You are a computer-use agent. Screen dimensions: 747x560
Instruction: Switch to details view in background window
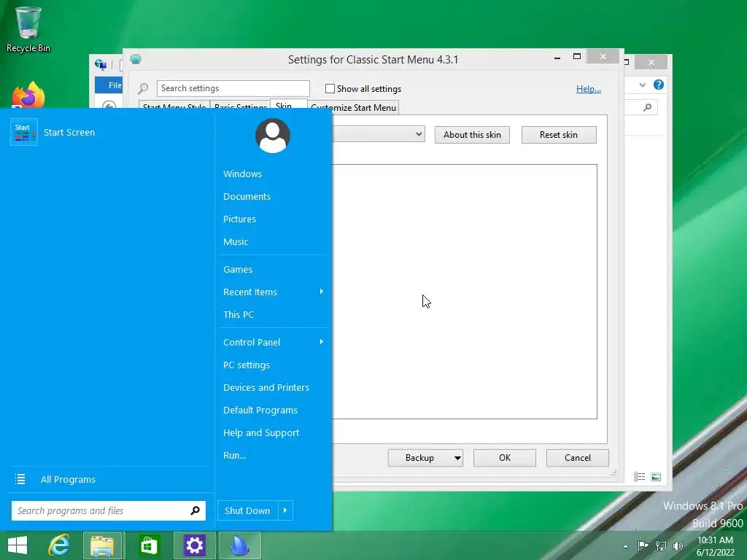pyautogui.click(x=639, y=477)
